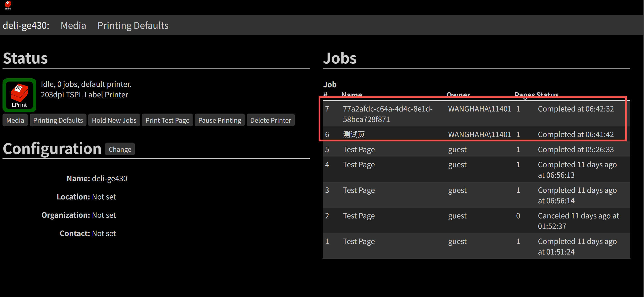Click Test Page name in job 2 row
The height and width of the screenshot is (297, 644).
point(359,216)
